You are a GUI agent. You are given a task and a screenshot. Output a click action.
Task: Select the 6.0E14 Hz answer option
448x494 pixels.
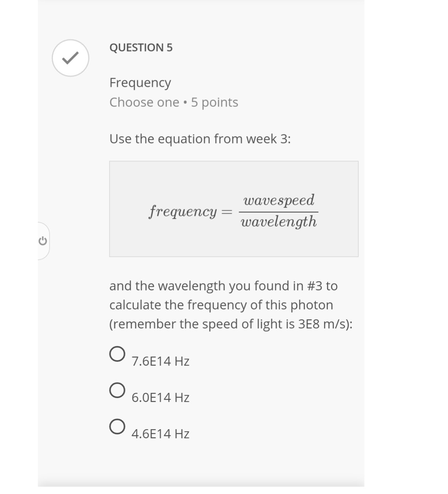118,391
